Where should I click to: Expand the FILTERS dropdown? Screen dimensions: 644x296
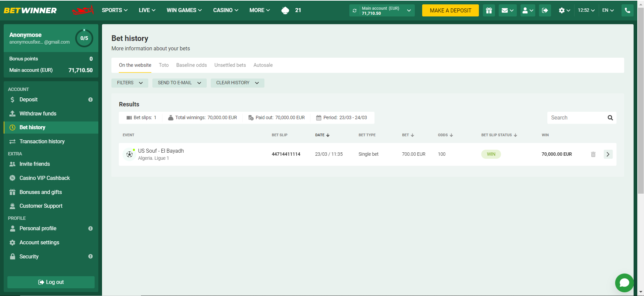coord(130,83)
